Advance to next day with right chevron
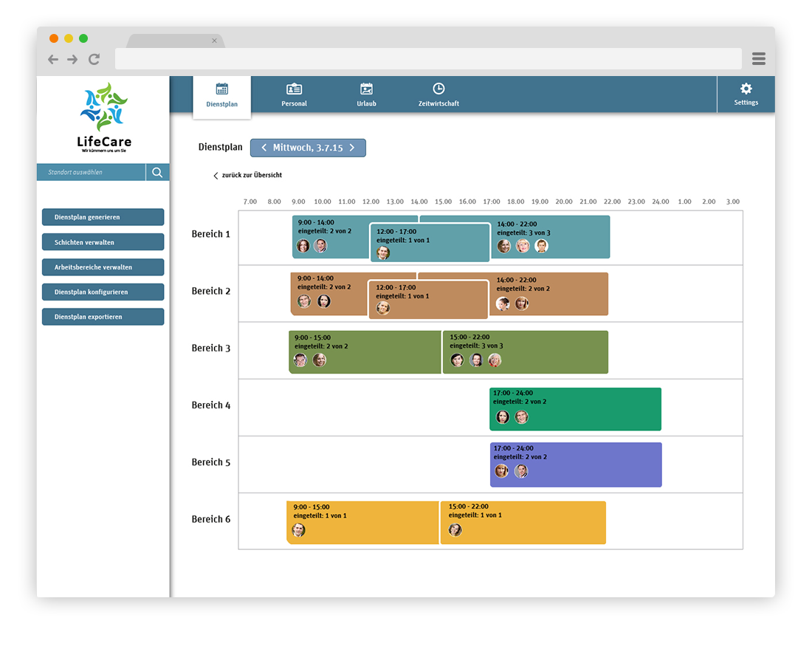This screenshot has width=812, height=663. (352, 148)
